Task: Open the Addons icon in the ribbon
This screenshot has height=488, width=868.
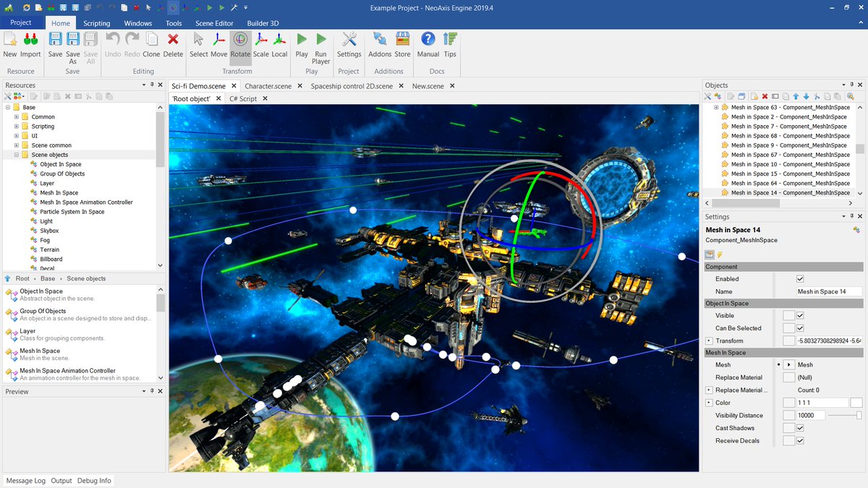Action: pyautogui.click(x=380, y=40)
